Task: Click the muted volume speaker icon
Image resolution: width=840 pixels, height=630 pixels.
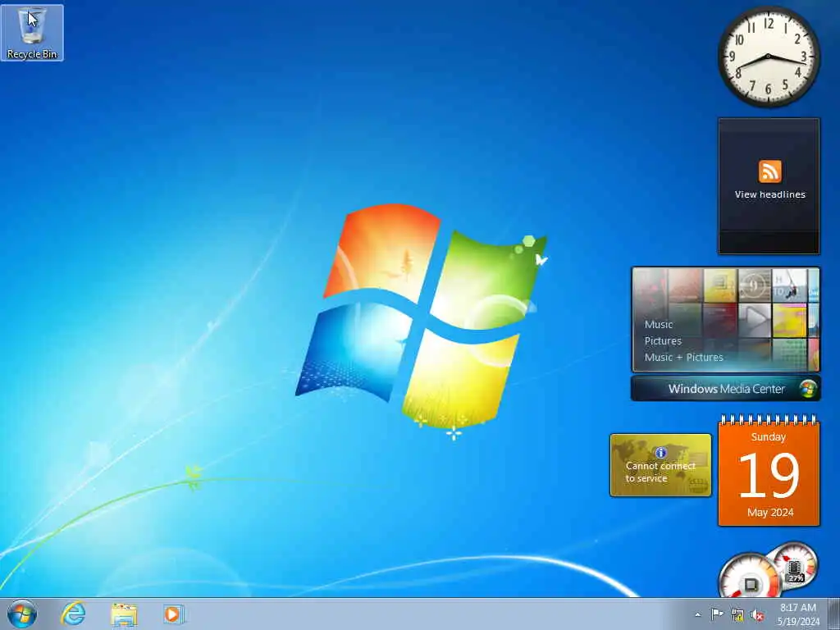Action: tap(757, 615)
